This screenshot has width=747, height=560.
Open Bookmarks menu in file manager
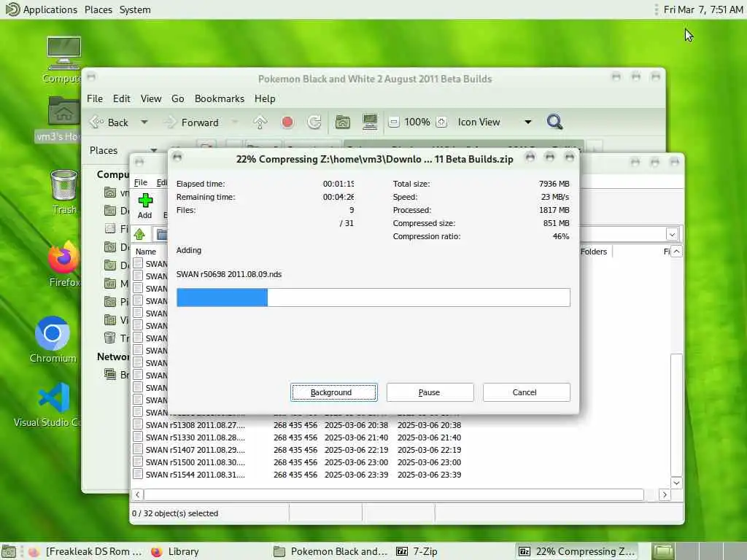[x=219, y=98]
